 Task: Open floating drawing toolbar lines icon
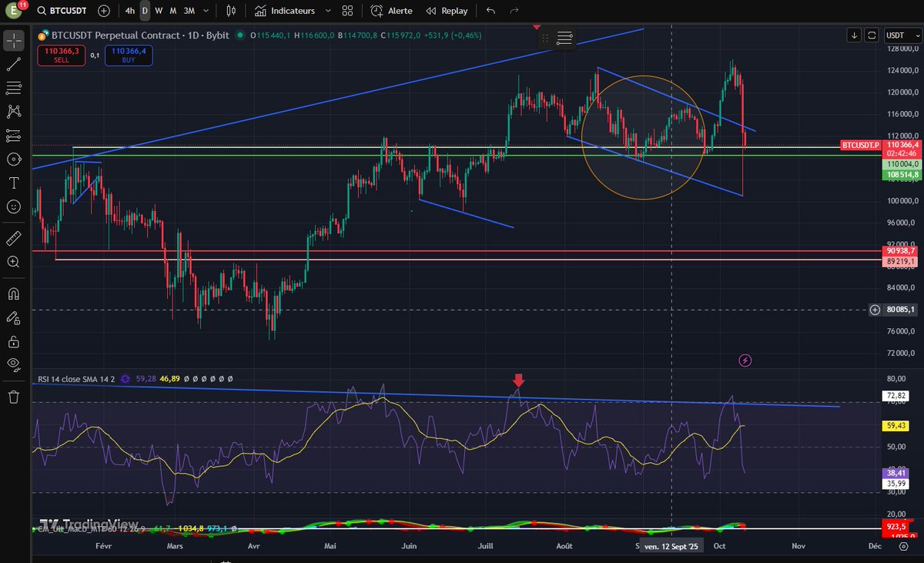pos(564,38)
